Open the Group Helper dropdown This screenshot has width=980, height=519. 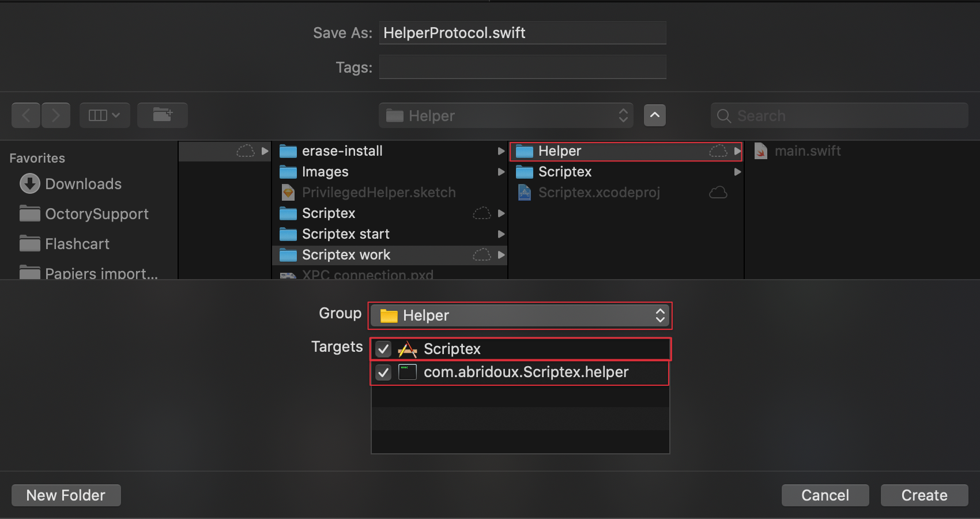click(x=521, y=315)
